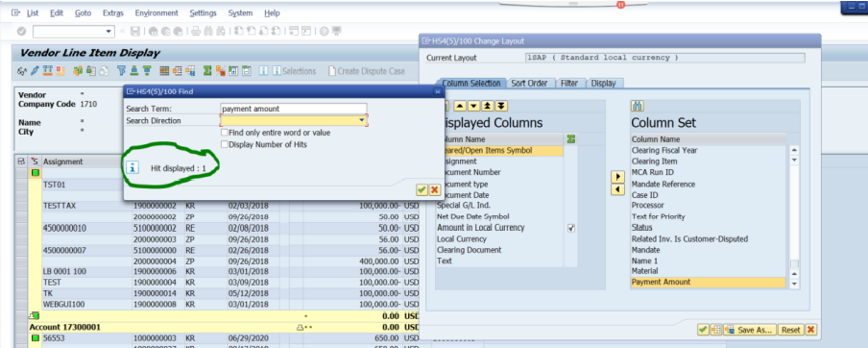Add selected field with right arrow button

617,176
